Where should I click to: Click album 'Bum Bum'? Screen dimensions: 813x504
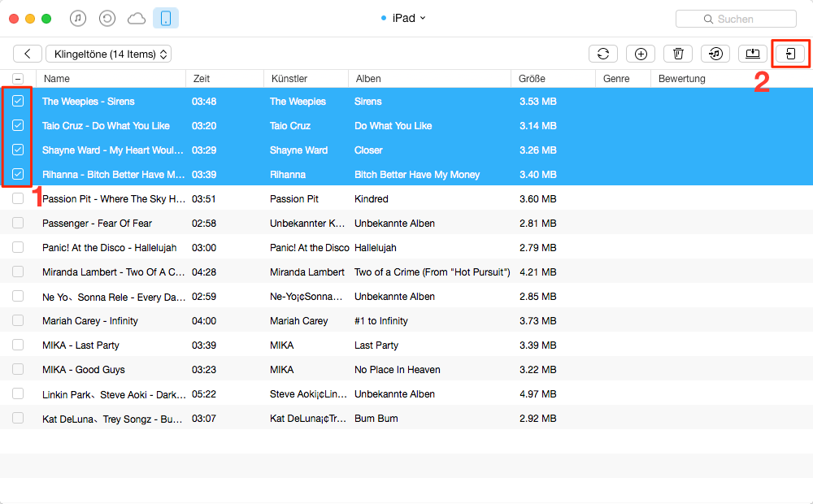coord(376,419)
